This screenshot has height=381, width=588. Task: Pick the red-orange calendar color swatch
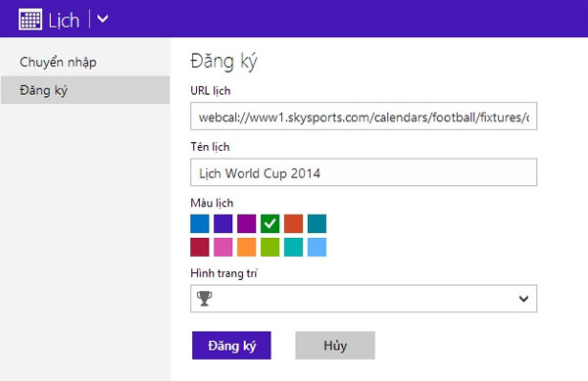tap(294, 223)
